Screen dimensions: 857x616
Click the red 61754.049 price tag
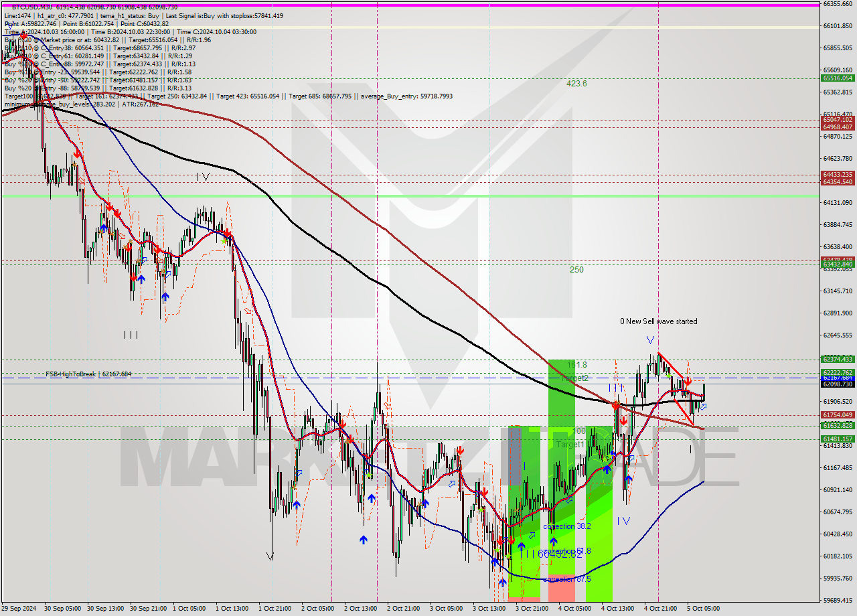coord(838,415)
